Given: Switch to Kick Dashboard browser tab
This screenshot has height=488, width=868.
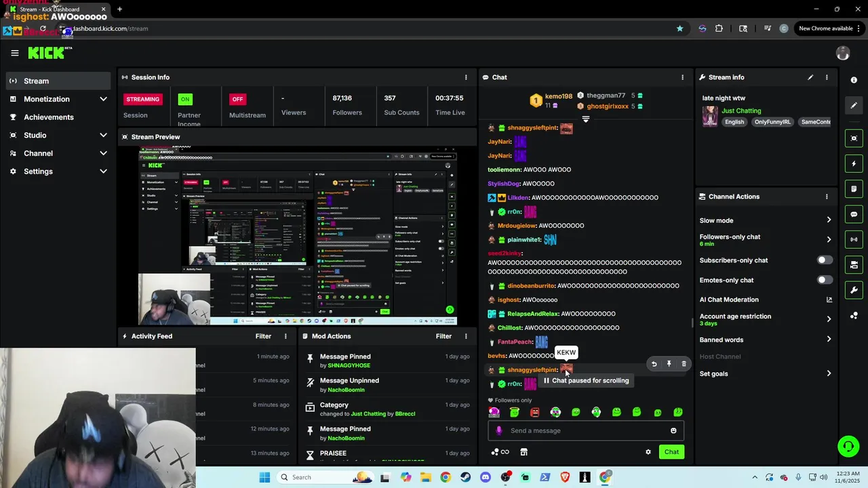Looking at the screenshot, I should coord(57,9).
